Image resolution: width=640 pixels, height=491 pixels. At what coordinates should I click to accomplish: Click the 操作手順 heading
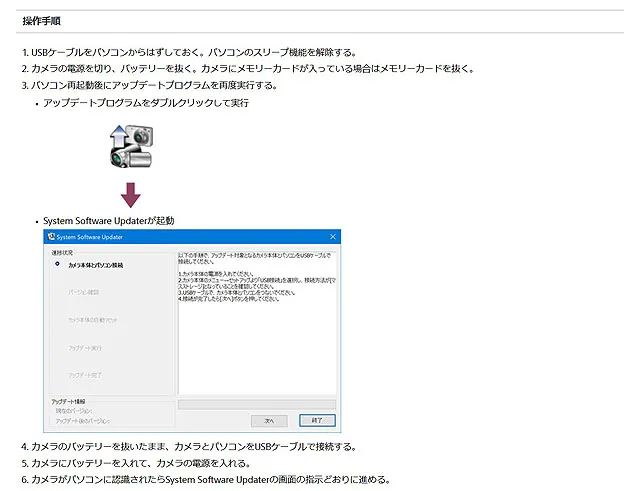click(42, 21)
